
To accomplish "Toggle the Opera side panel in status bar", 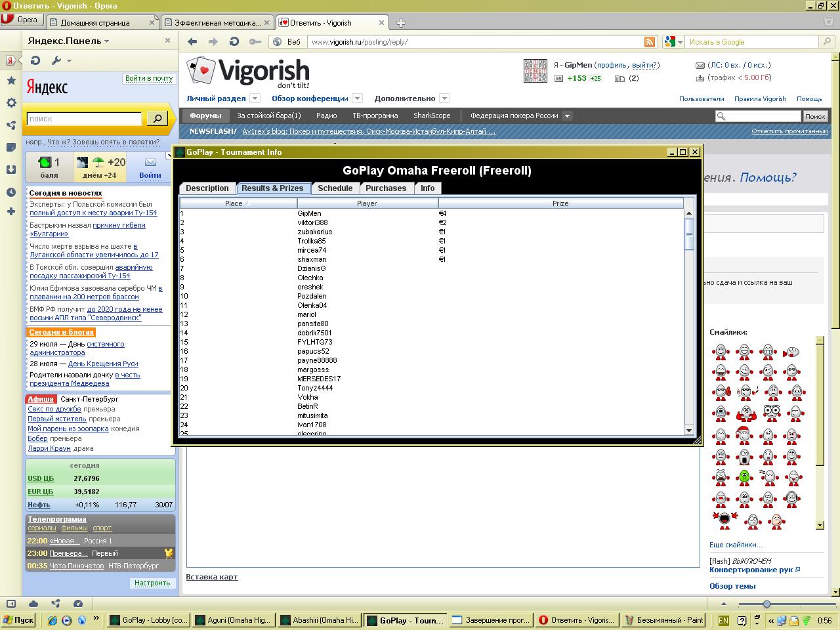I will point(11,604).
